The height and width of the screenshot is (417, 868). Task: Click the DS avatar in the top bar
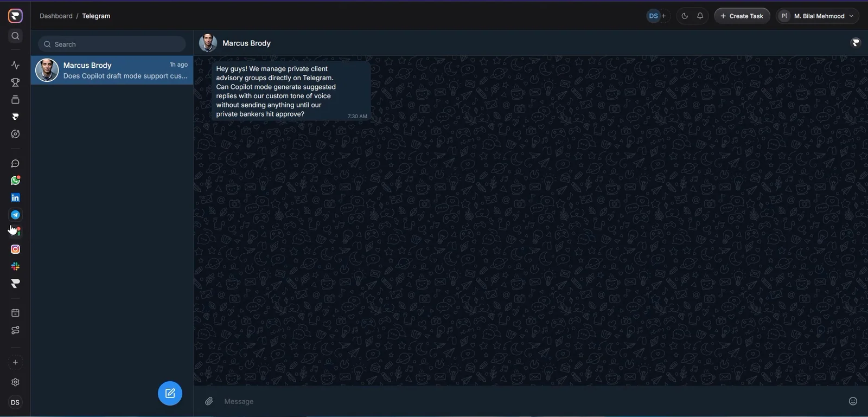[x=653, y=16]
